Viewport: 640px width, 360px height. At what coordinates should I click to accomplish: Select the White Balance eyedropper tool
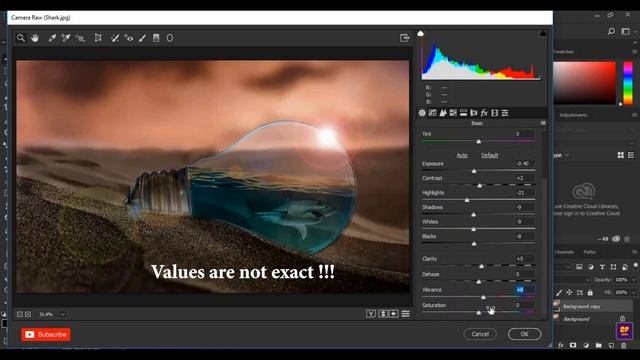(52, 38)
